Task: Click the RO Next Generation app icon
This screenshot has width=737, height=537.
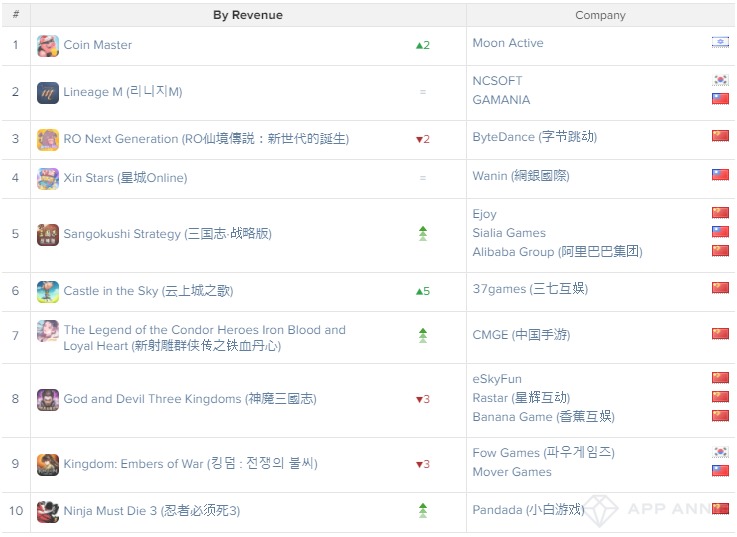Action: pyautogui.click(x=48, y=140)
